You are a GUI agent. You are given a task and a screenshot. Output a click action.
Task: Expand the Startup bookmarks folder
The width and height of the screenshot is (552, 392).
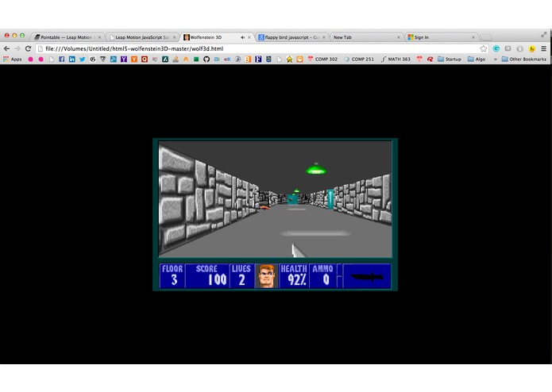(450, 59)
